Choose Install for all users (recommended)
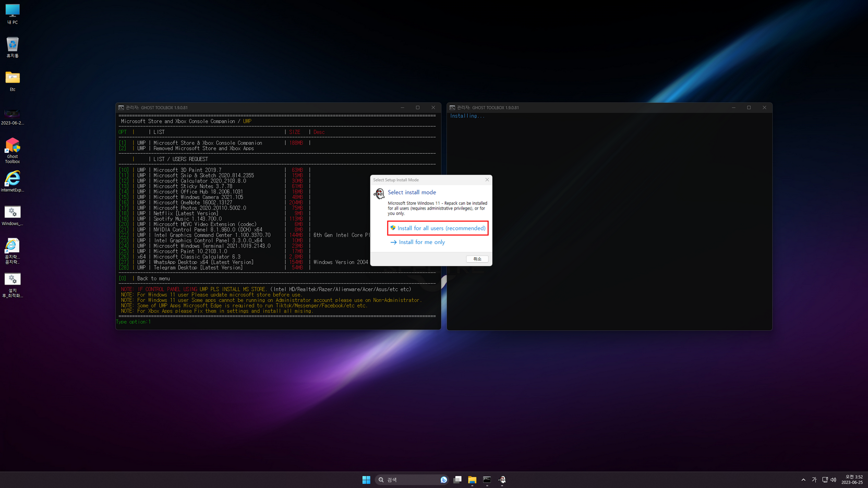This screenshot has height=488, width=868. (x=438, y=228)
